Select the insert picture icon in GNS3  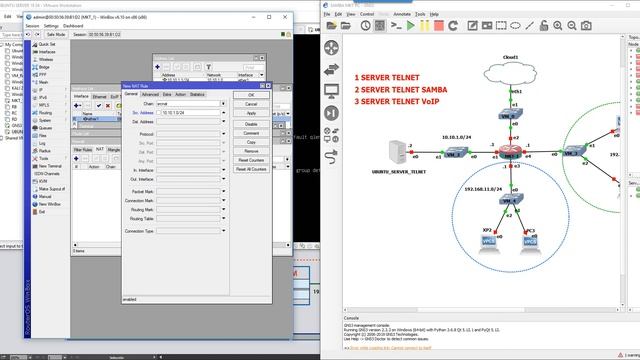pyautogui.click(x=487, y=26)
